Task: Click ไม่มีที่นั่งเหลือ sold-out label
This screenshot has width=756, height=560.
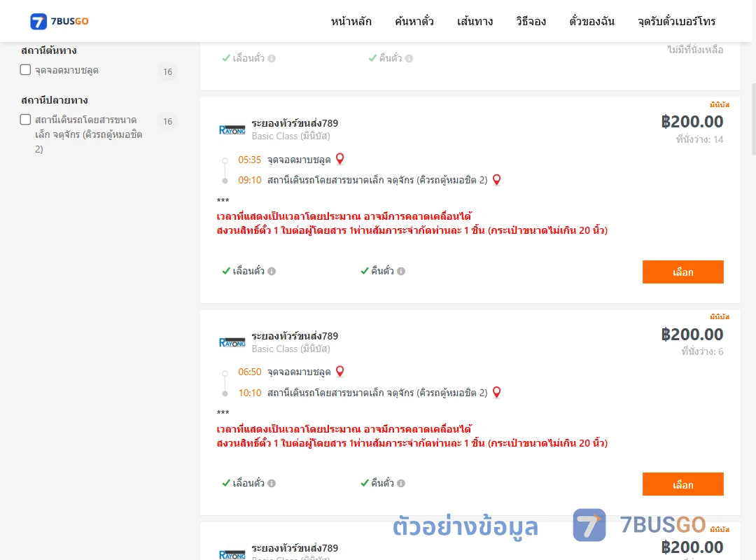Action: (x=695, y=50)
